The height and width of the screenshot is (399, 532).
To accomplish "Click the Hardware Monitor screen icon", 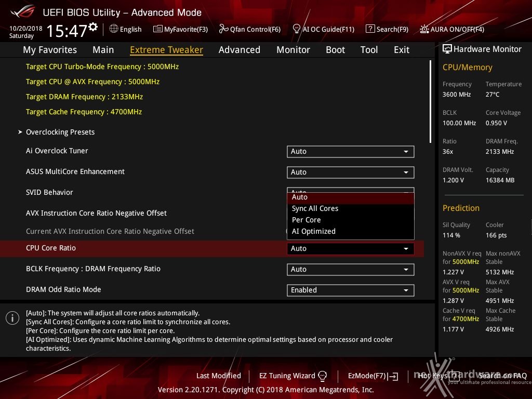I will coord(447,49).
